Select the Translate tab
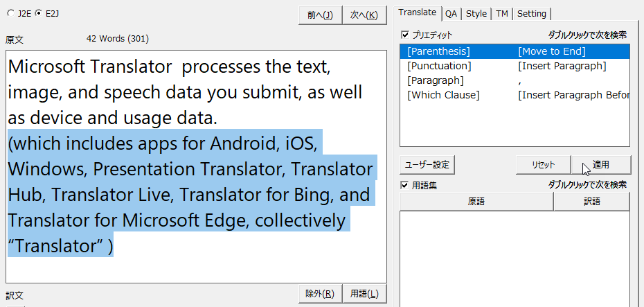 pyautogui.click(x=418, y=12)
